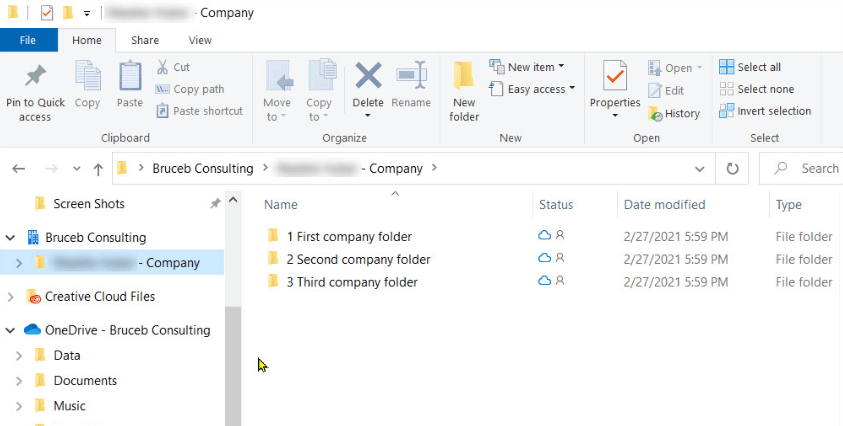Refresh the current folder view
Screen dimensions: 843x426
click(733, 169)
